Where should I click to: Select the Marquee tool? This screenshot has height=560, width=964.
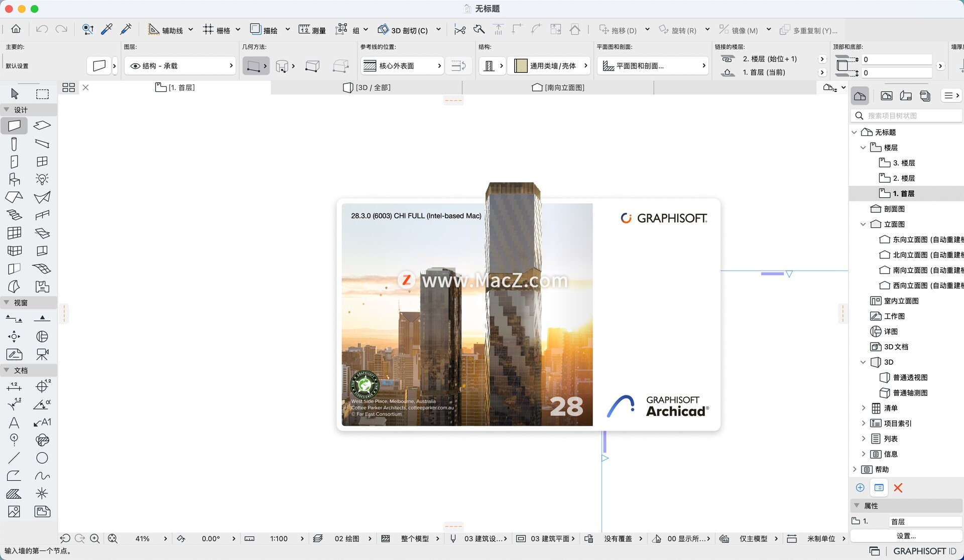tap(42, 94)
